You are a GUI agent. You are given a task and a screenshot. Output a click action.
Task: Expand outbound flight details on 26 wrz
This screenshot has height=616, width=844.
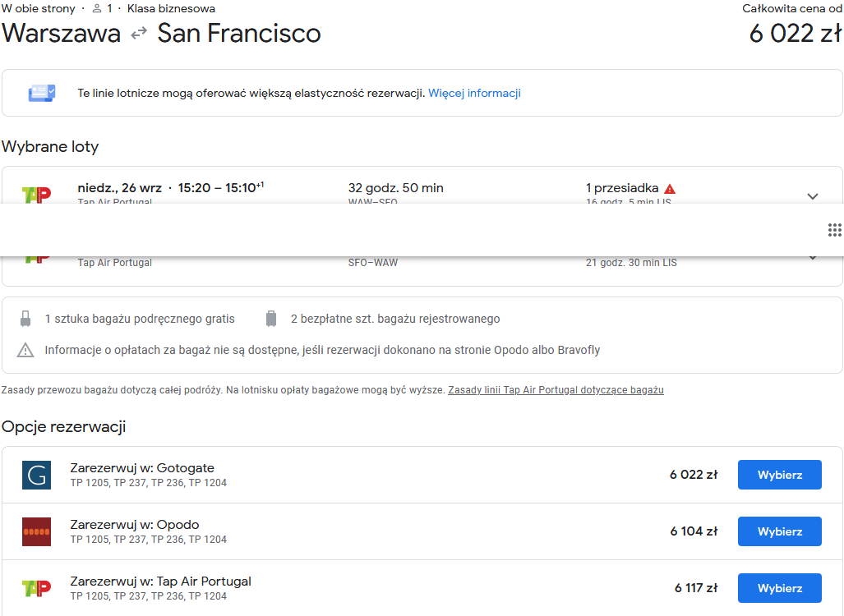(x=813, y=196)
